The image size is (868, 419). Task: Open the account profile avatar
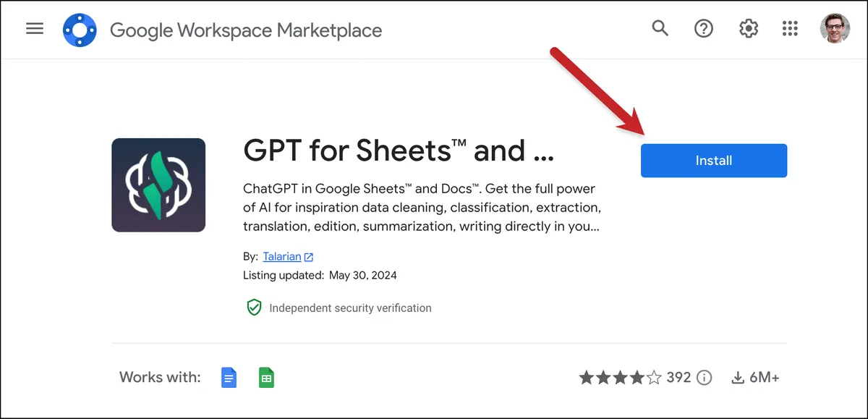(834, 29)
